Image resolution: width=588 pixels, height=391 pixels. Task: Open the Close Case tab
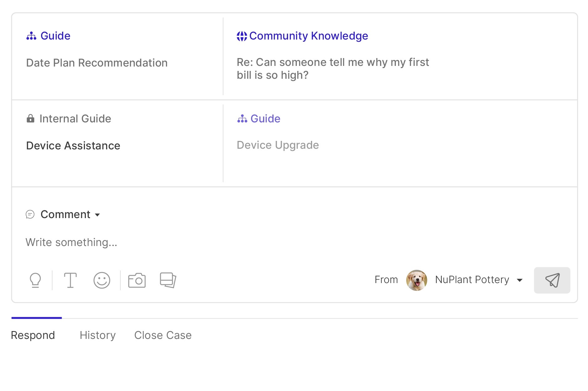163,335
